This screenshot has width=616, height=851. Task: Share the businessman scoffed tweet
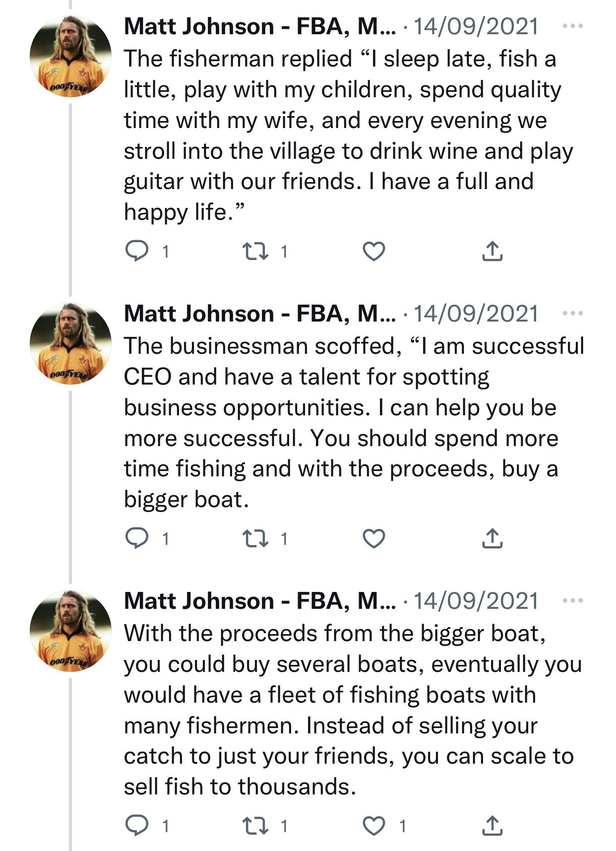(492, 538)
